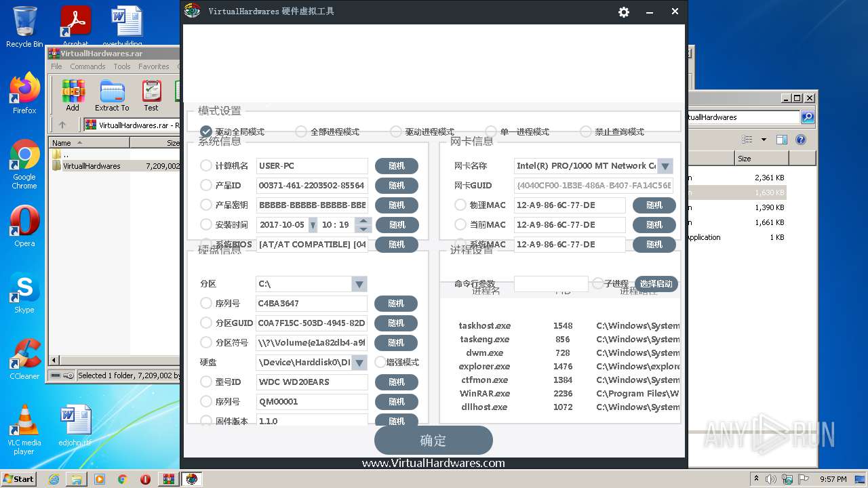Click WinRAR Test toolbar icon
Image resolution: width=868 pixels, height=488 pixels.
[x=151, y=96]
